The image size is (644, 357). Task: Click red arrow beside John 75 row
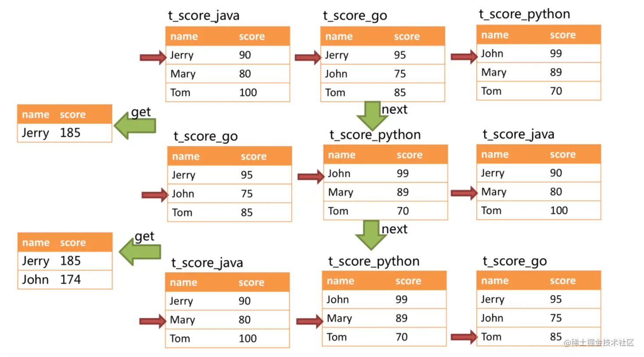[x=154, y=195]
